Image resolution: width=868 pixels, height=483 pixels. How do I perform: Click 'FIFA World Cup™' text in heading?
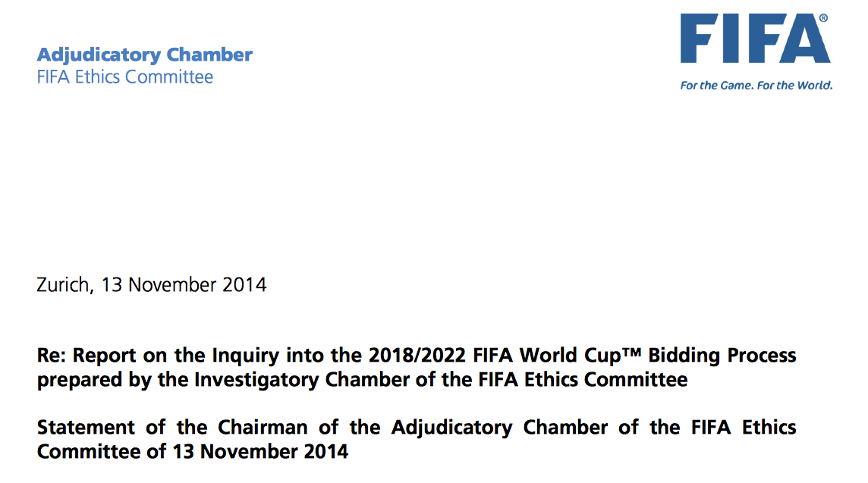coord(557,355)
